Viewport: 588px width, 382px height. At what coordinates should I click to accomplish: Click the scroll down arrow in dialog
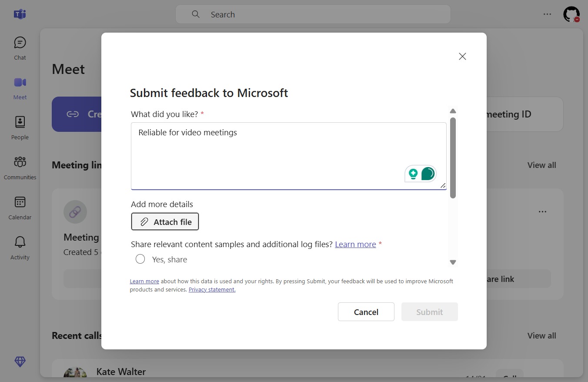[453, 262]
